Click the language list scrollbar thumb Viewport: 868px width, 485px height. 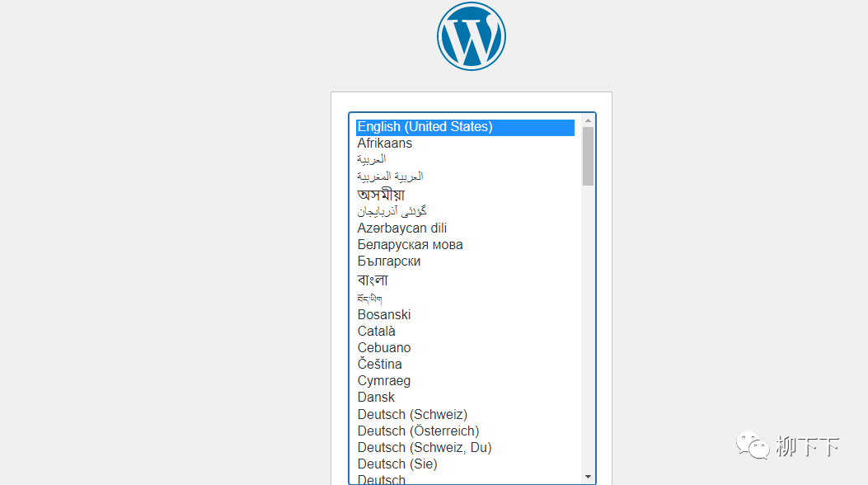tap(588, 155)
